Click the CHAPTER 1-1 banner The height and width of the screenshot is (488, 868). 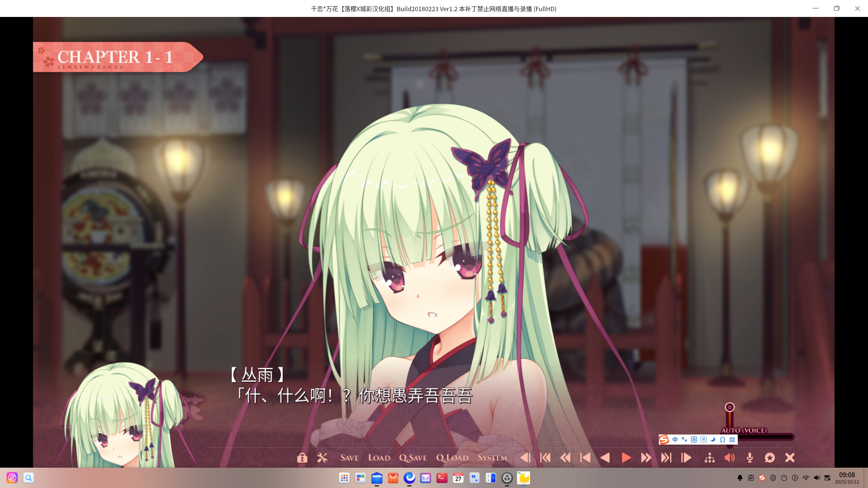(x=118, y=57)
